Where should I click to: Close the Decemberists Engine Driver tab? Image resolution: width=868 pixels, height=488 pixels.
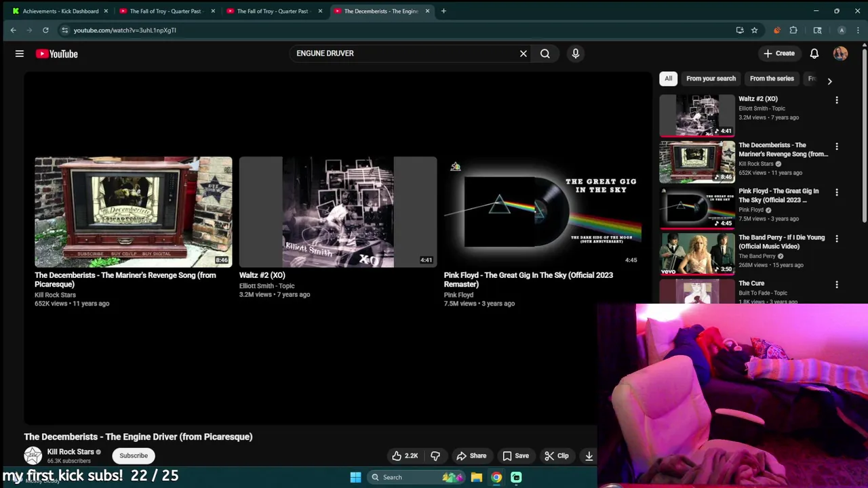pos(427,11)
